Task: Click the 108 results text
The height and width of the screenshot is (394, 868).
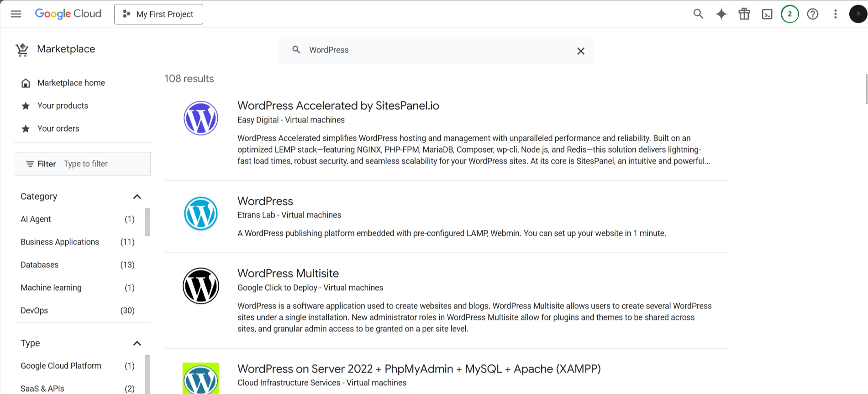Action: tap(189, 79)
